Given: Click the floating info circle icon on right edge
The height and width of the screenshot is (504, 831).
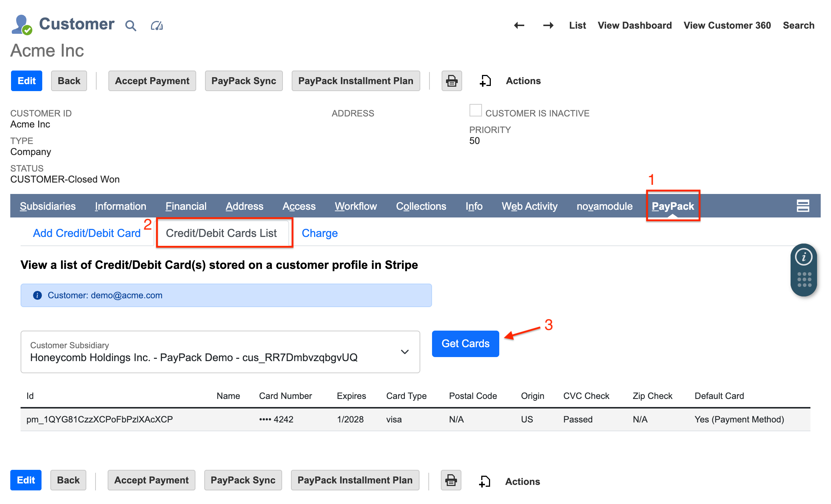Looking at the screenshot, I should coord(804,257).
